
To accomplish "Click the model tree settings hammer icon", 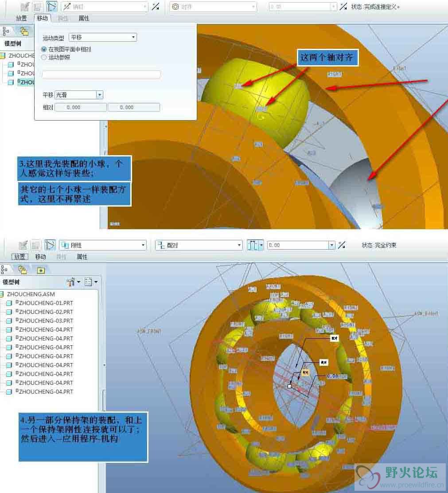I will [x=71, y=282].
